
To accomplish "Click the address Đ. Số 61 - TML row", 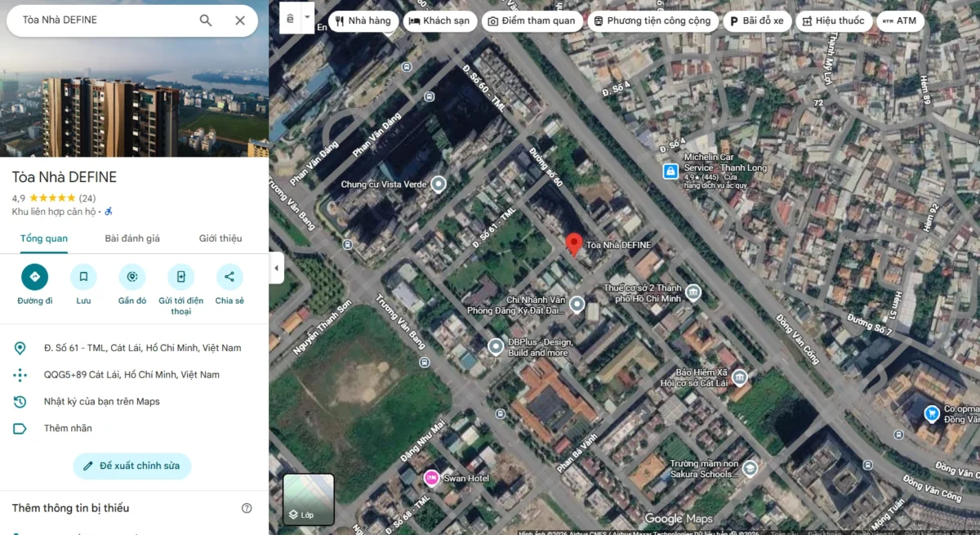I will (x=134, y=348).
